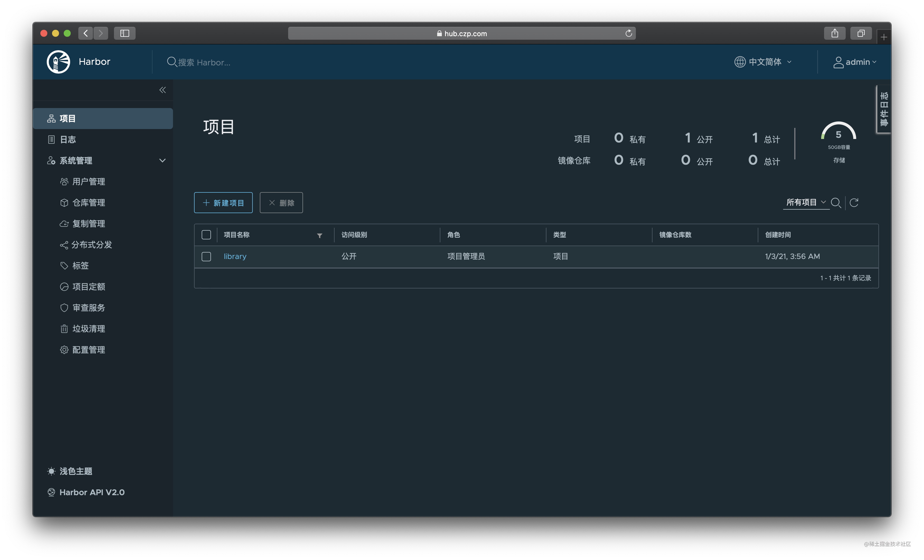
Task: Go to 项目定额 project quotas
Action: [x=89, y=286]
